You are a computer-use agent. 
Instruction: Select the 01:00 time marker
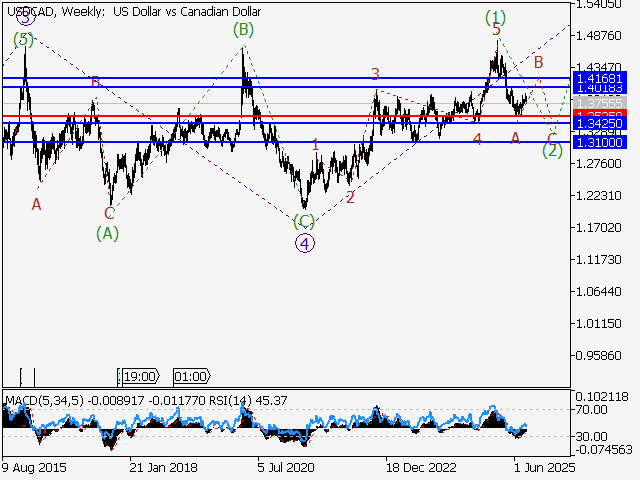190,377
